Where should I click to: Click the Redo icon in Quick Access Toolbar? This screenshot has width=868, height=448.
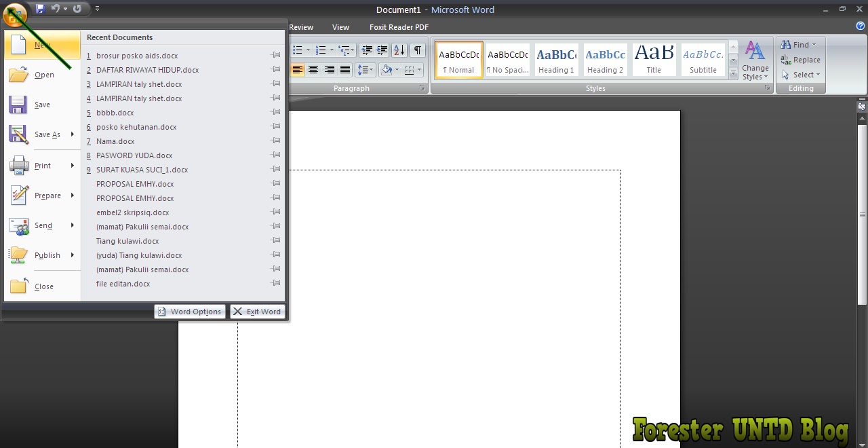[77, 9]
